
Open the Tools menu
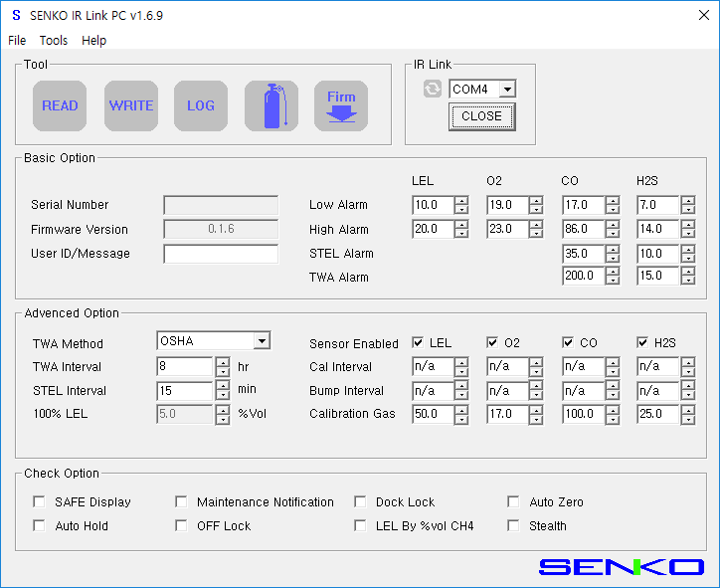coord(54,41)
